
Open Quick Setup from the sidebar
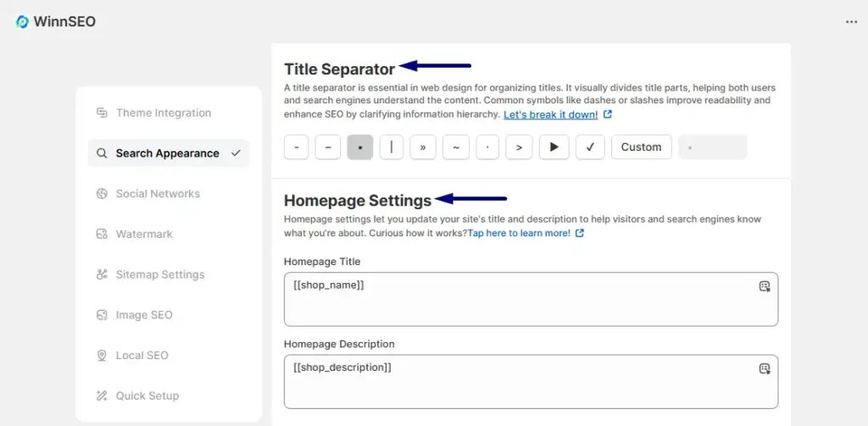tap(169, 396)
